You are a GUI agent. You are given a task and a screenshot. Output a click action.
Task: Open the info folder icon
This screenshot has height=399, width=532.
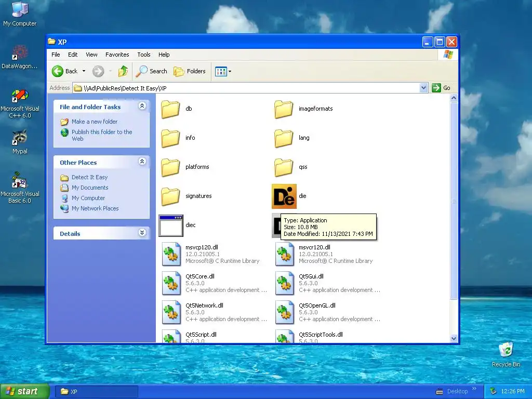(170, 138)
